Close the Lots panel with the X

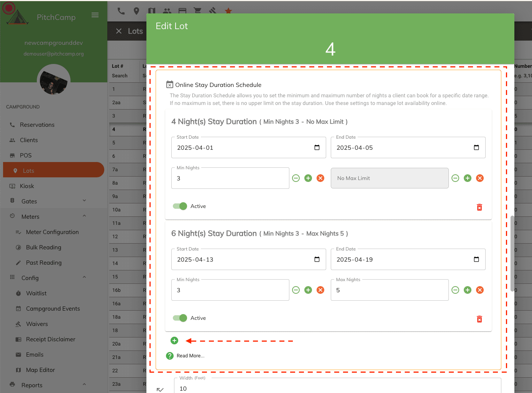click(x=119, y=31)
